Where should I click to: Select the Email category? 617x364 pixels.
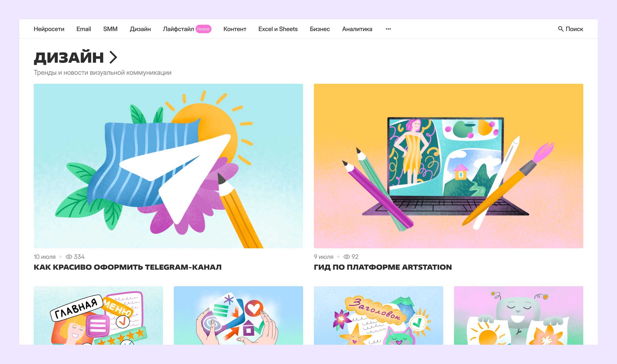pos(84,29)
